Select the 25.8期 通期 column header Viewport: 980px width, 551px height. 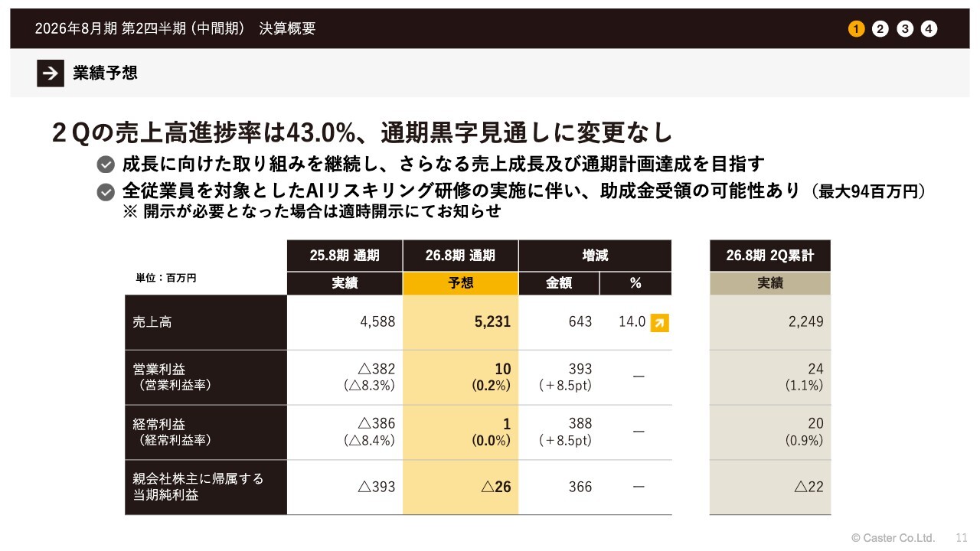click(345, 256)
